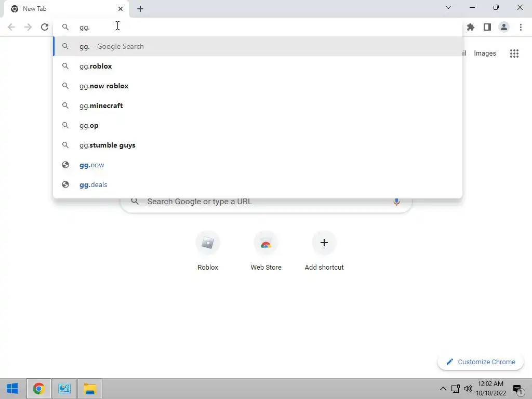Image resolution: width=532 pixels, height=399 pixels.
Task: Click the voice search microphone
Action: click(396, 202)
